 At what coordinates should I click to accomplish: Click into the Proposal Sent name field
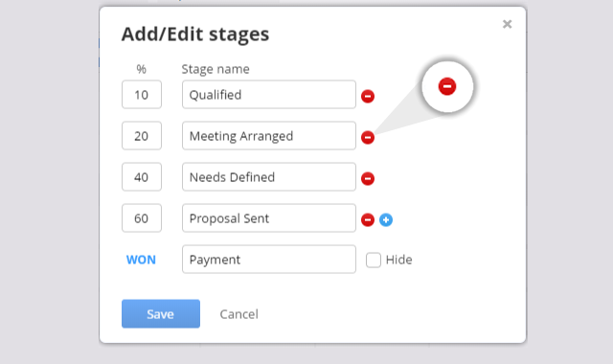tap(269, 218)
